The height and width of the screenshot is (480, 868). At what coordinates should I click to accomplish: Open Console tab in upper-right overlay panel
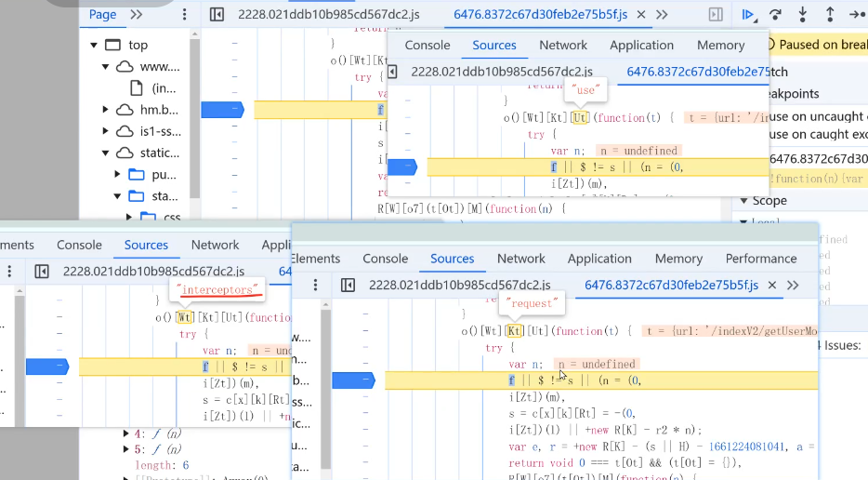[x=427, y=45]
